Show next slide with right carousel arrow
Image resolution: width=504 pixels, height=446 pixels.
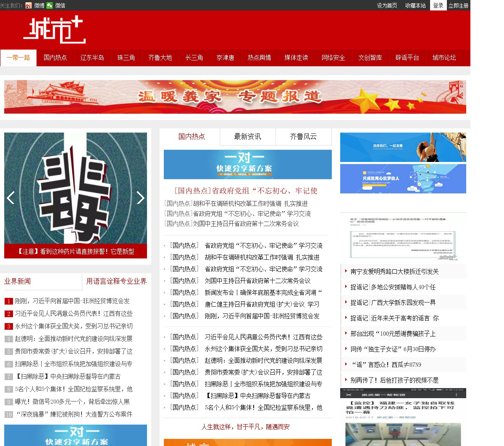(x=141, y=198)
